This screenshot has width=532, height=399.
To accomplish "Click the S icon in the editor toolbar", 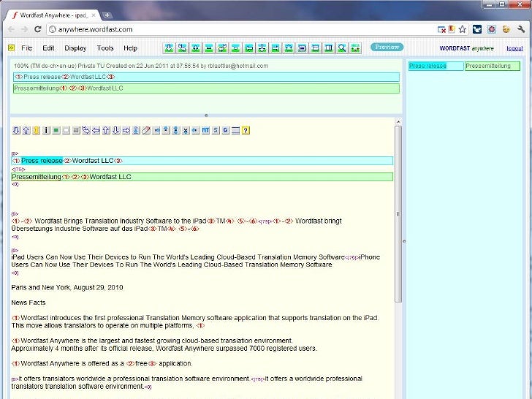I will click(216, 130).
